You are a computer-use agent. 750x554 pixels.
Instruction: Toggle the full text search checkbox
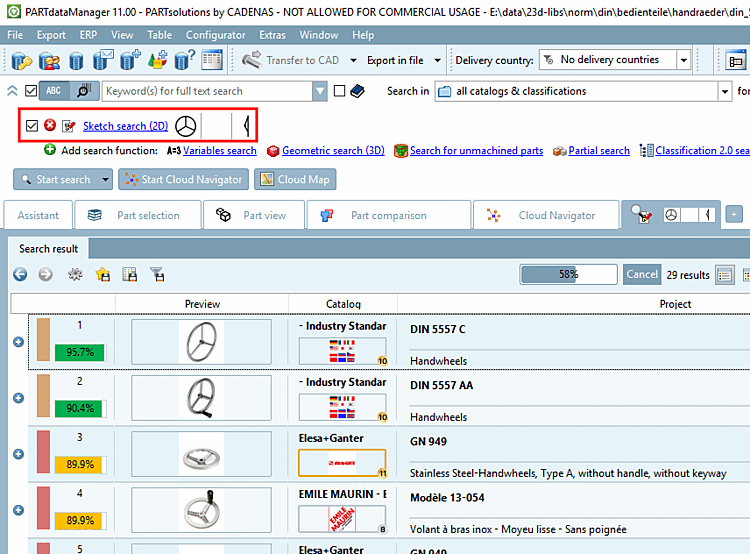click(31, 90)
